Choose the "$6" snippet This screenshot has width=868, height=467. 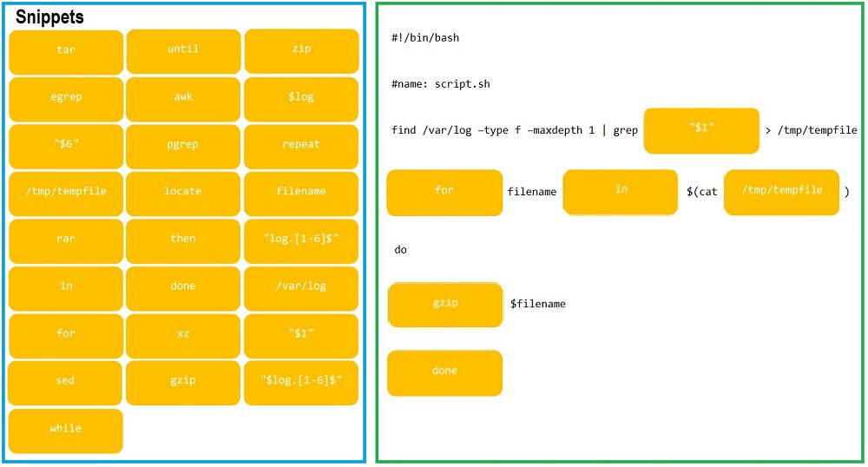66,146
